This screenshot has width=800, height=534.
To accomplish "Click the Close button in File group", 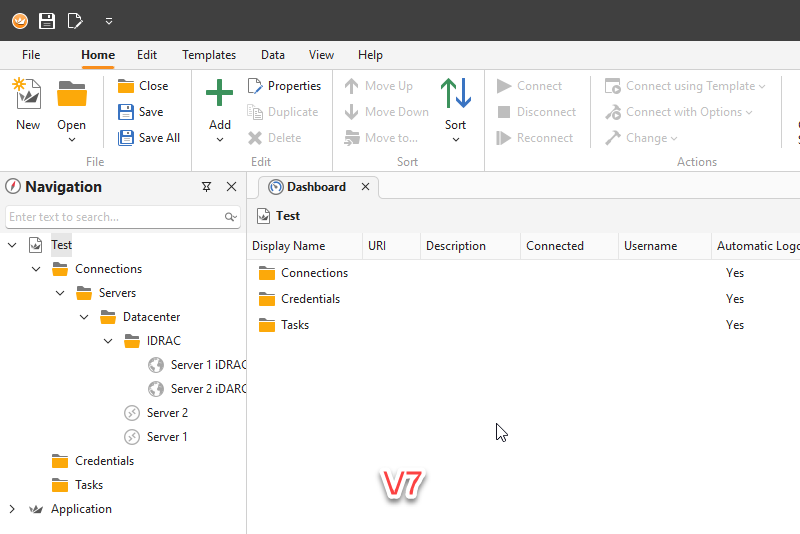I will click(143, 86).
